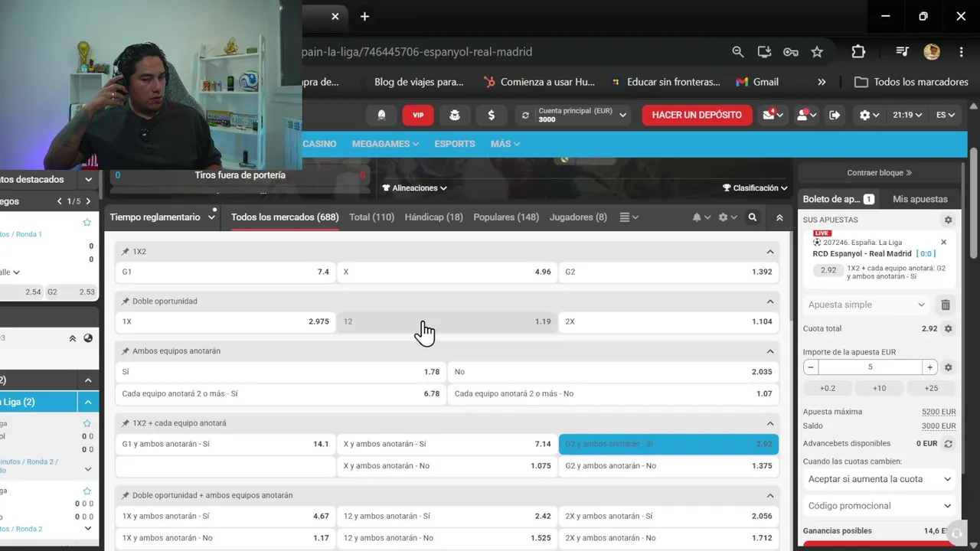Select 2X odds 1.104
Screen dimensions: 980x551
[668, 321]
